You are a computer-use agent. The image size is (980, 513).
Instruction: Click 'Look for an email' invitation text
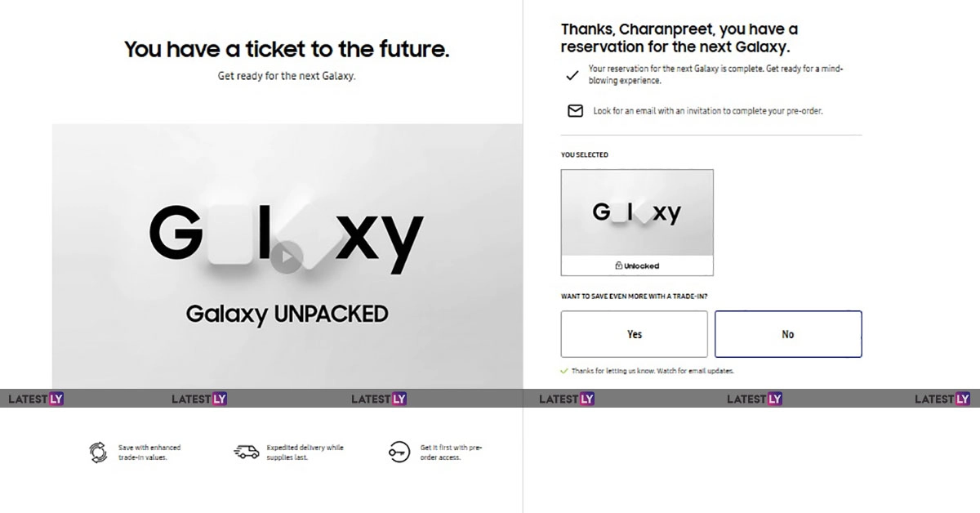pyautogui.click(x=707, y=111)
